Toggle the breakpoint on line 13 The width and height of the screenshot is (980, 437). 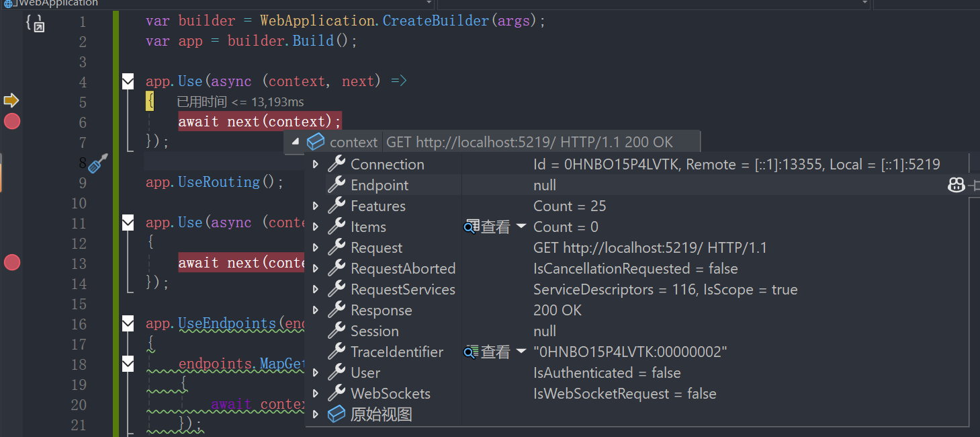coord(12,263)
